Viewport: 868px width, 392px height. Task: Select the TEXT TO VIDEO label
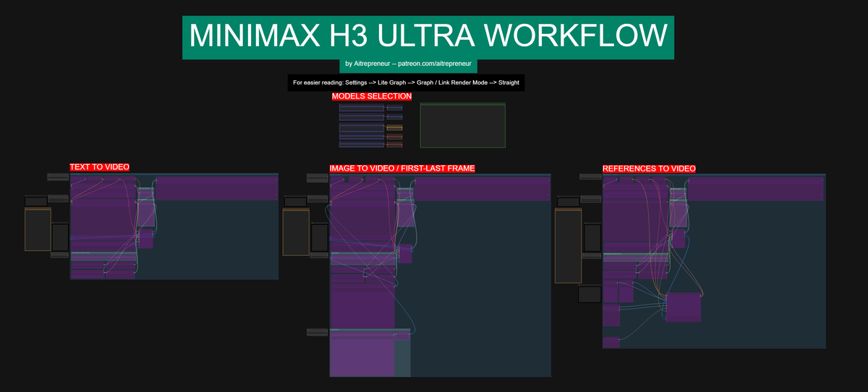tap(100, 167)
